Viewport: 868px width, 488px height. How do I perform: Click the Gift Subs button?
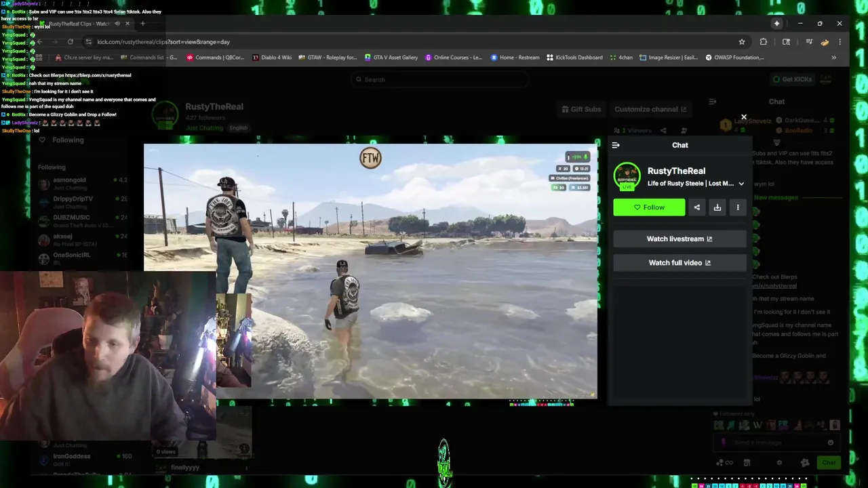tap(581, 109)
